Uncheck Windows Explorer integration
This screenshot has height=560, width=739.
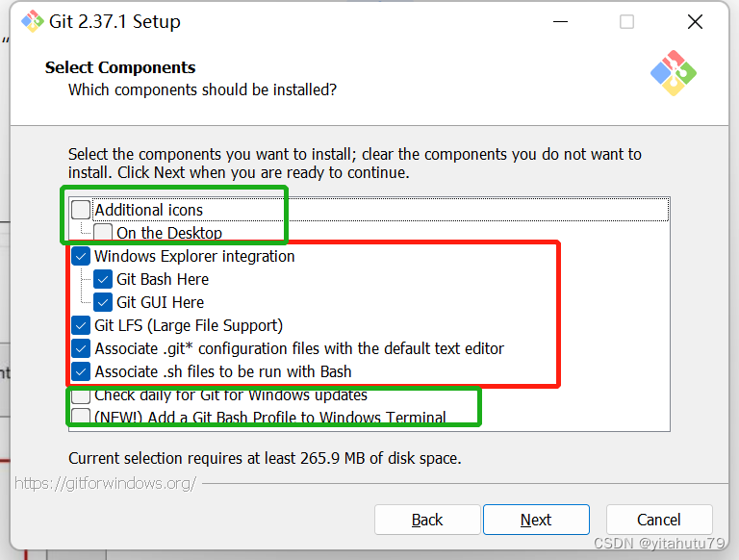(82, 256)
